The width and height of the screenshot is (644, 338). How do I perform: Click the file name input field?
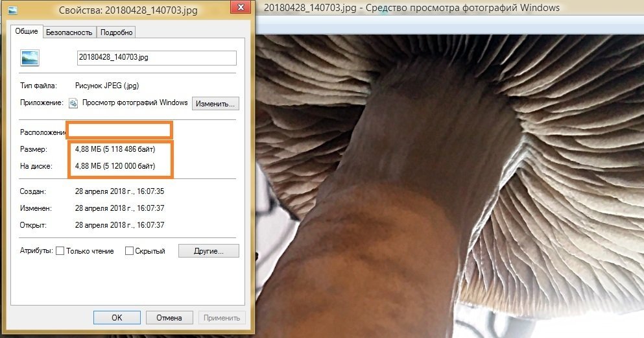(157, 58)
